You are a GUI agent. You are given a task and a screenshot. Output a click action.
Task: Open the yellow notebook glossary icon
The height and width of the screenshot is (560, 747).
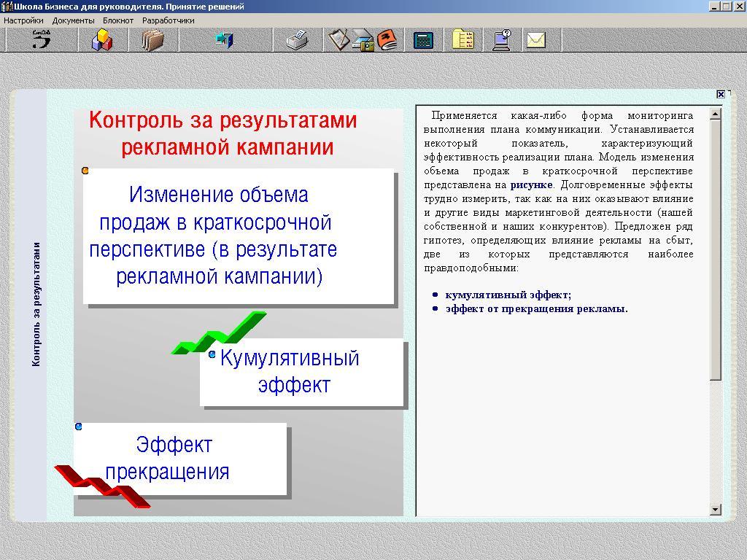pyautogui.click(x=463, y=40)
